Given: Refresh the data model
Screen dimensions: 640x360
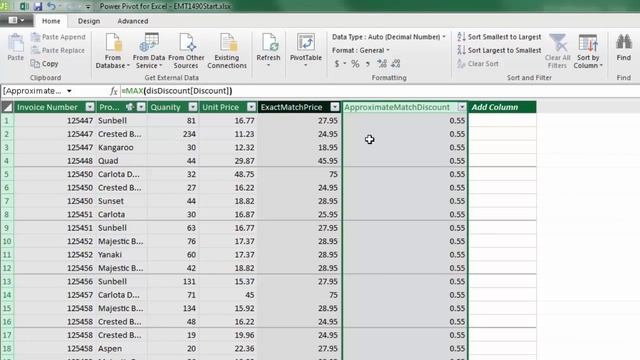Looking at the screenshot, I should [x=269, y=51].
